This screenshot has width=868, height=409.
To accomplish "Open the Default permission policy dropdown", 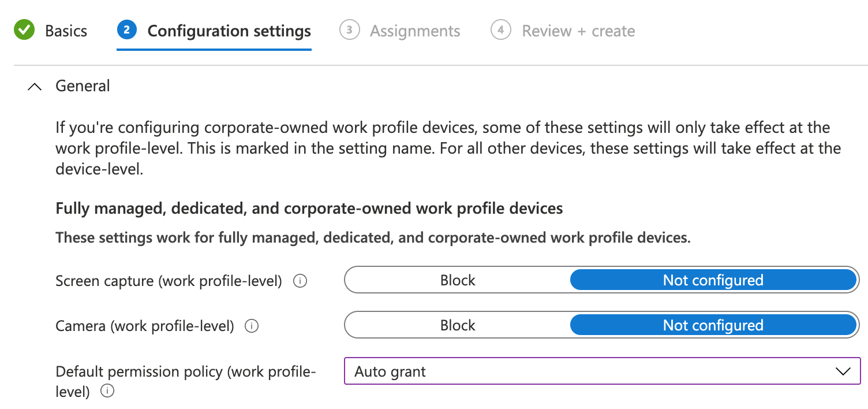I will click(603, 371).
